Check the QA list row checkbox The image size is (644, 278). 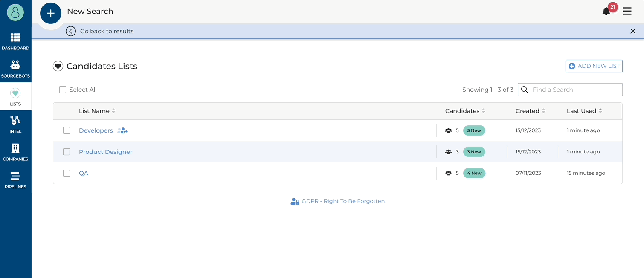67,173
